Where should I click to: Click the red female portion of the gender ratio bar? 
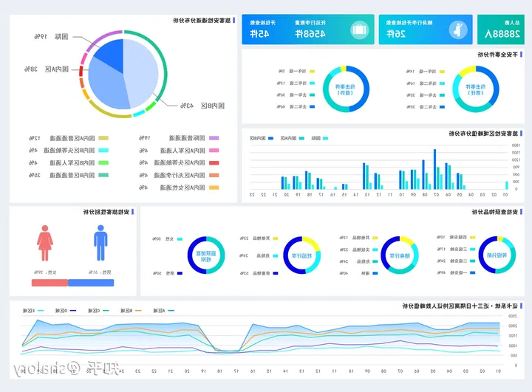tap(49, 282)
